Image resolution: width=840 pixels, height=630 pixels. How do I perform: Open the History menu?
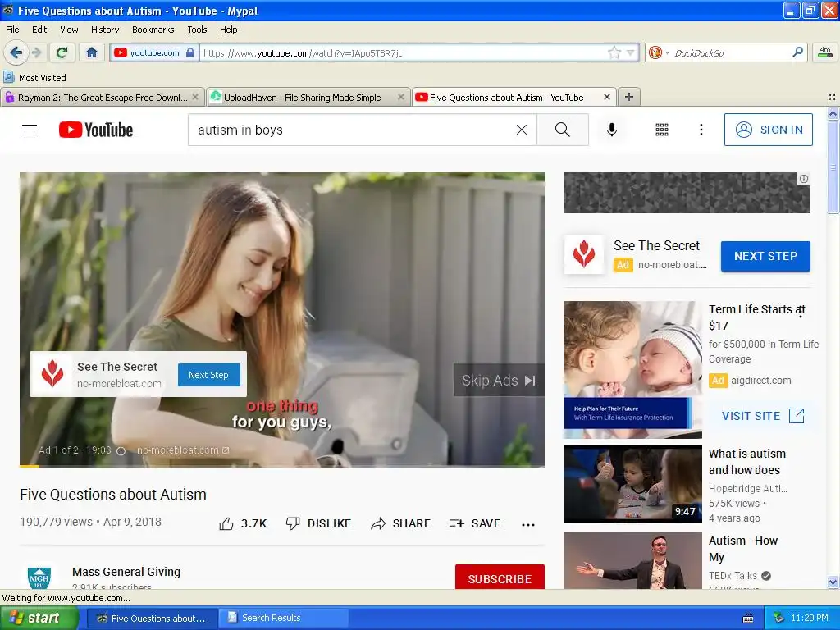(105, 30)
